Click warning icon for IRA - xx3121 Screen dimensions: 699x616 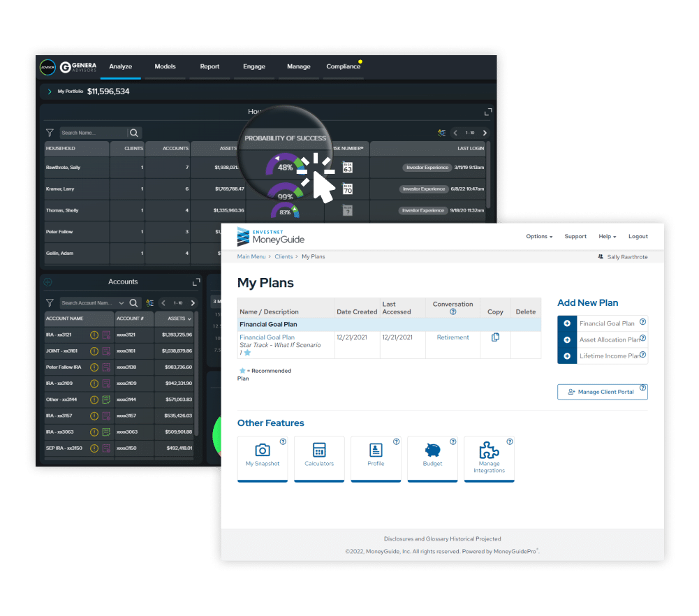pyautogui.click(x=94, y=335)
